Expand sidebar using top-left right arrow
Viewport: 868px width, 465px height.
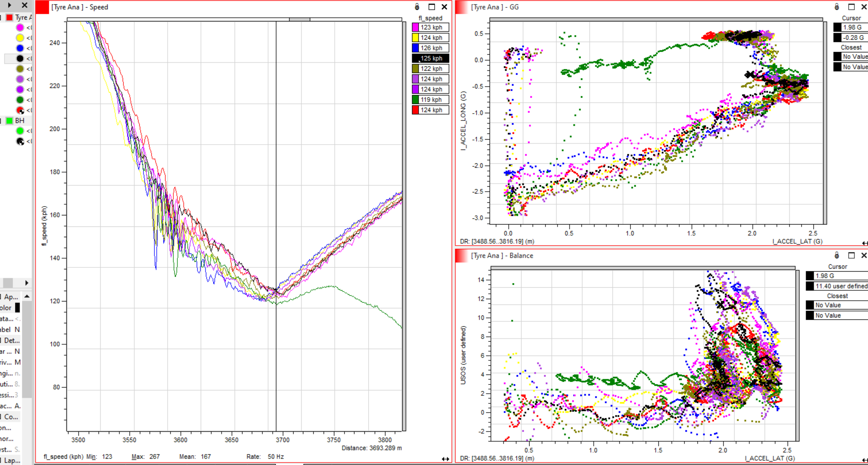click(9, 5)
